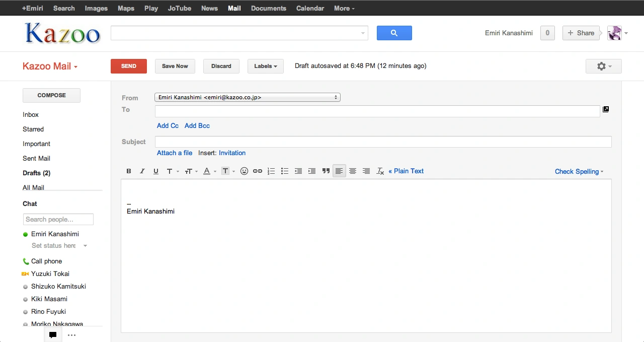Viewport: 644px width, 342px height.
Task: Open contact picker beside To field
Action: [x=606, y=109]
